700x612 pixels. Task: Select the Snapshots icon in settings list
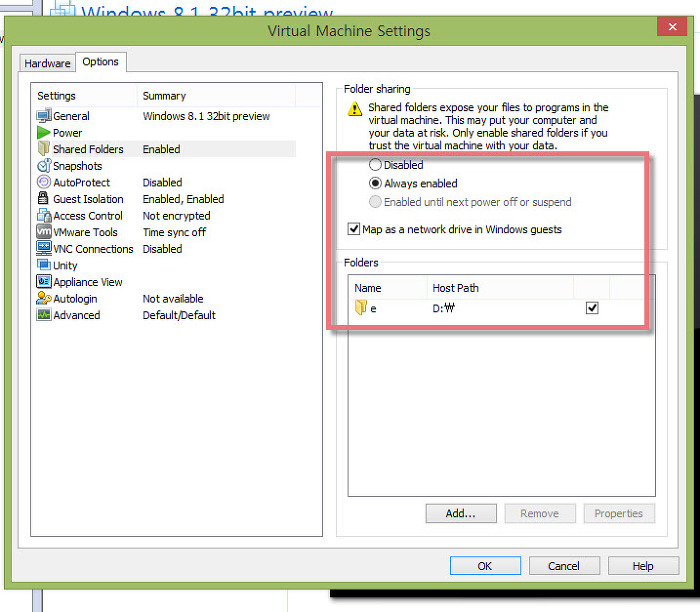coord(44,166)
